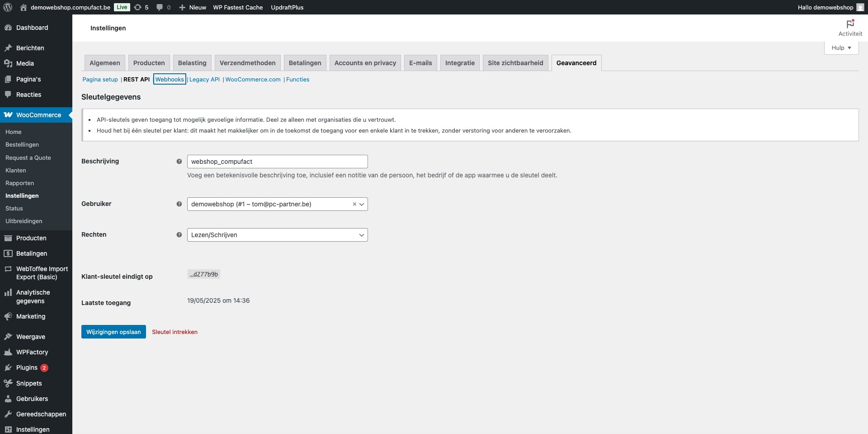Screen dimensions: 868x434
Task: Click the Media icon in sidebar
Action: 8,63
